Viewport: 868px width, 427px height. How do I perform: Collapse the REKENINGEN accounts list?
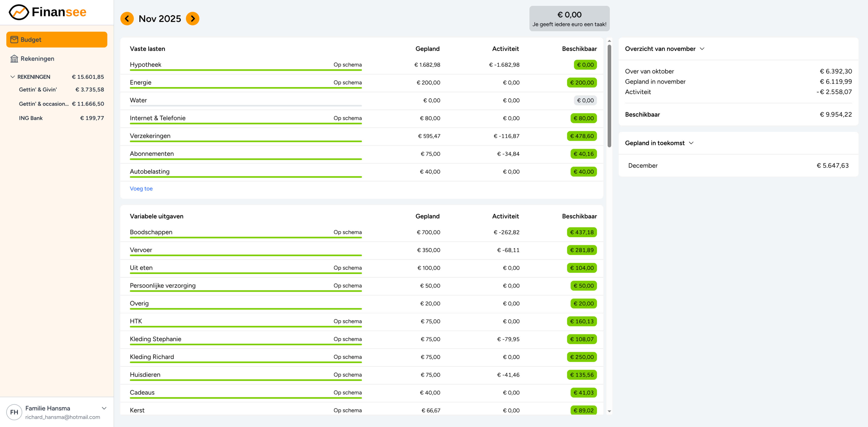pos(12,77)
